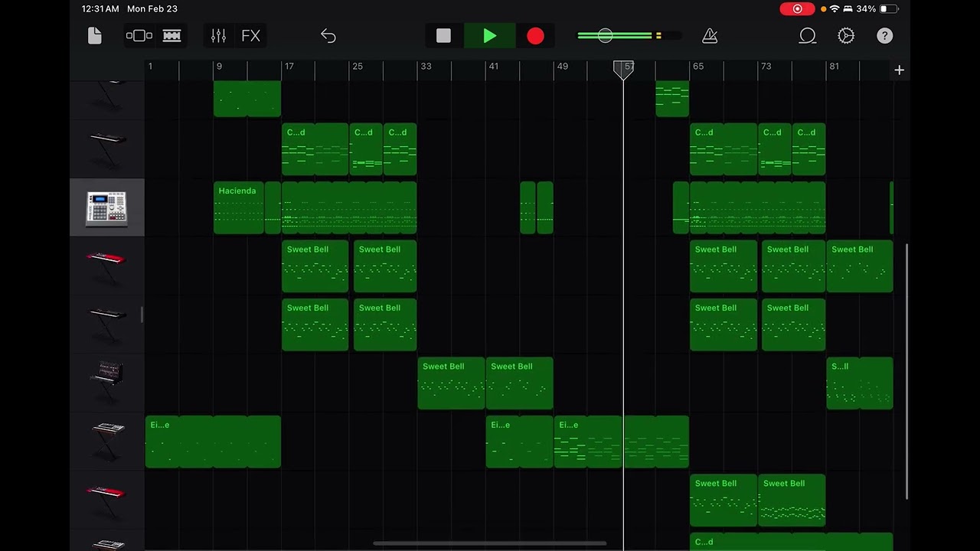Image resolution: width=980 pixels, height=551 pixels.
Task: Stop playback with the square button
Action: pos(443,36)
